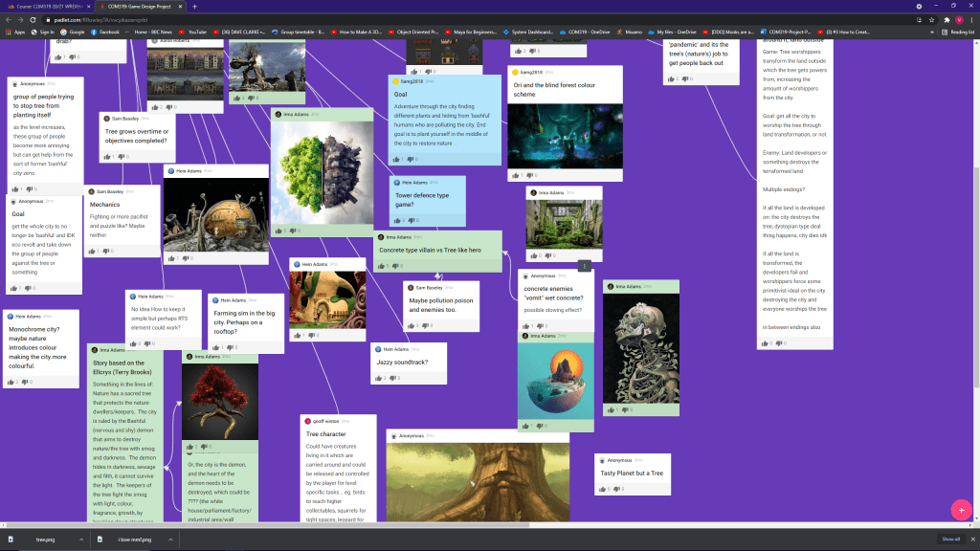Switch to the COM519 Game Design Project tab
980x551 pixels.
(x=139, y=6)
